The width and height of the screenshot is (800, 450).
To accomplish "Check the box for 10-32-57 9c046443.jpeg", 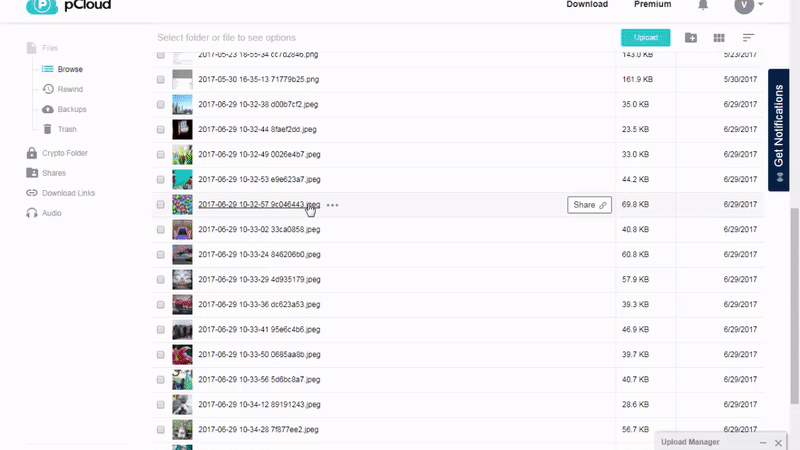I will [x=161, y=205].
